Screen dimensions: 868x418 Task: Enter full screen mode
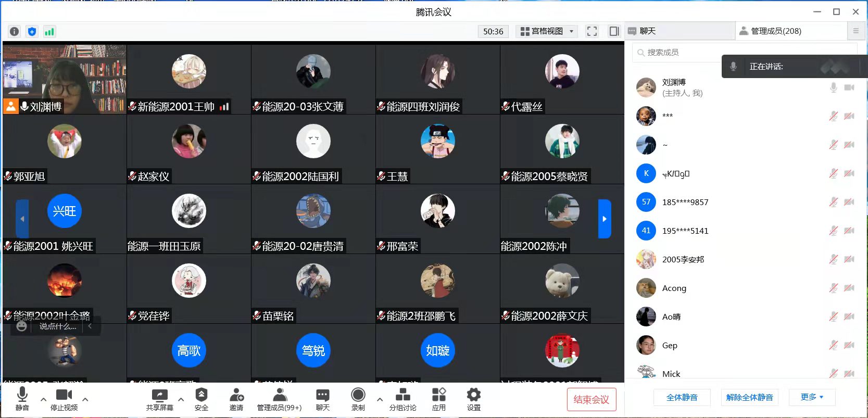pos(592,31)
